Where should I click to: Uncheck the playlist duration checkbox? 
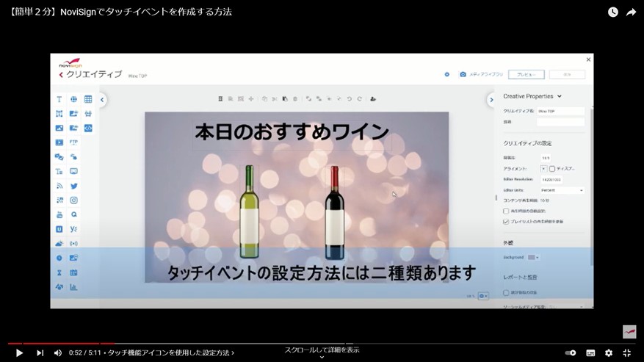506,222
